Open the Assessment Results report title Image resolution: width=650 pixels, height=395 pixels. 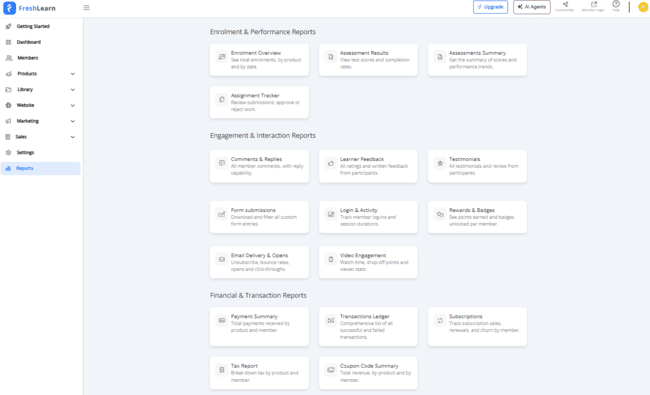[x=364, y=53]
